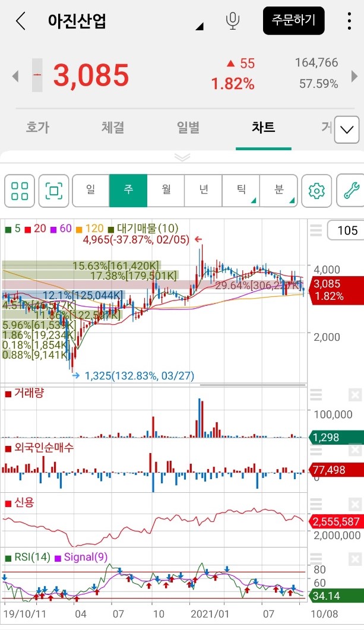This screenshot has height=630, width=364.
Task: Select the 년 yearly period
Action: click(203, 191)
